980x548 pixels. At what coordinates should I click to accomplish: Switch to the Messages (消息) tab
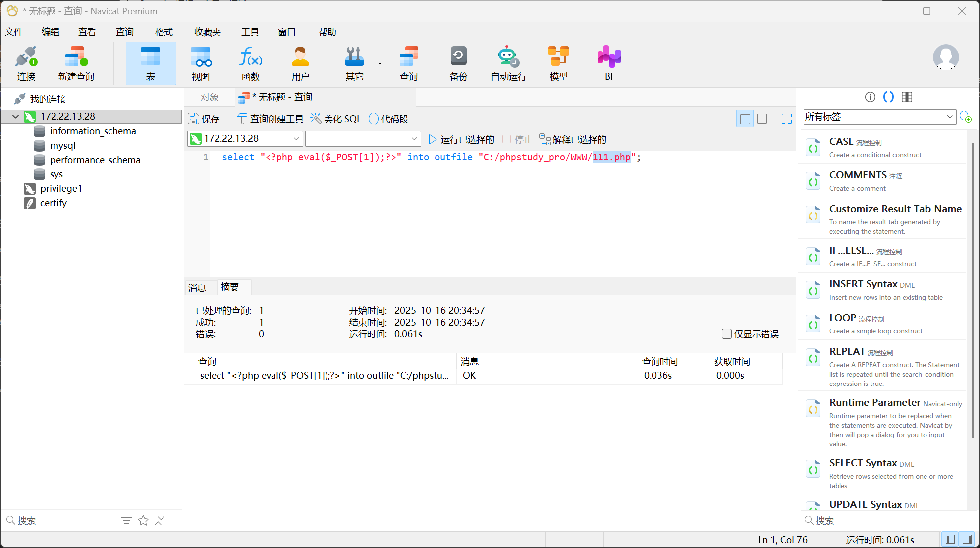coord(197,288)
